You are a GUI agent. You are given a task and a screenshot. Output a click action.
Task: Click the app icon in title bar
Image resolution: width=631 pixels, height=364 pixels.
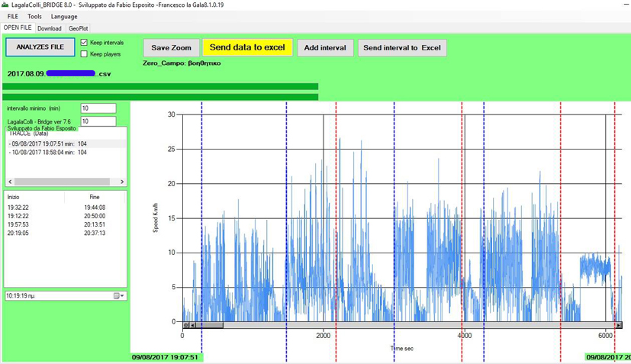[5, 5]
